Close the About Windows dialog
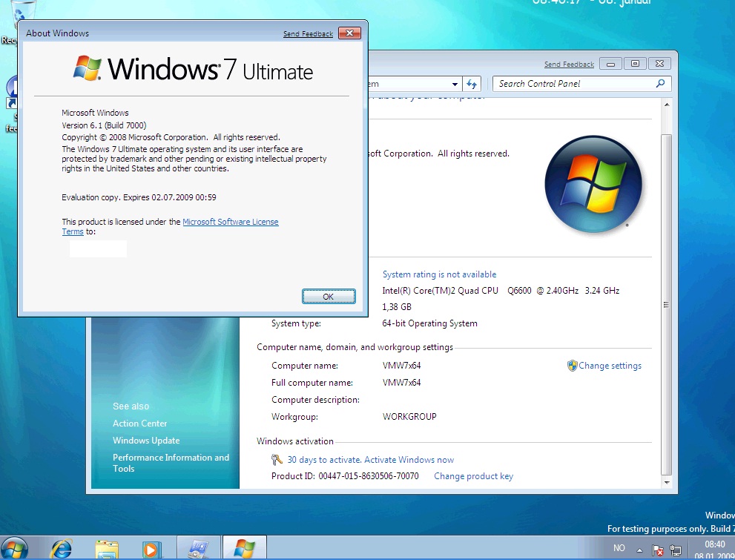 click(349, 33)
